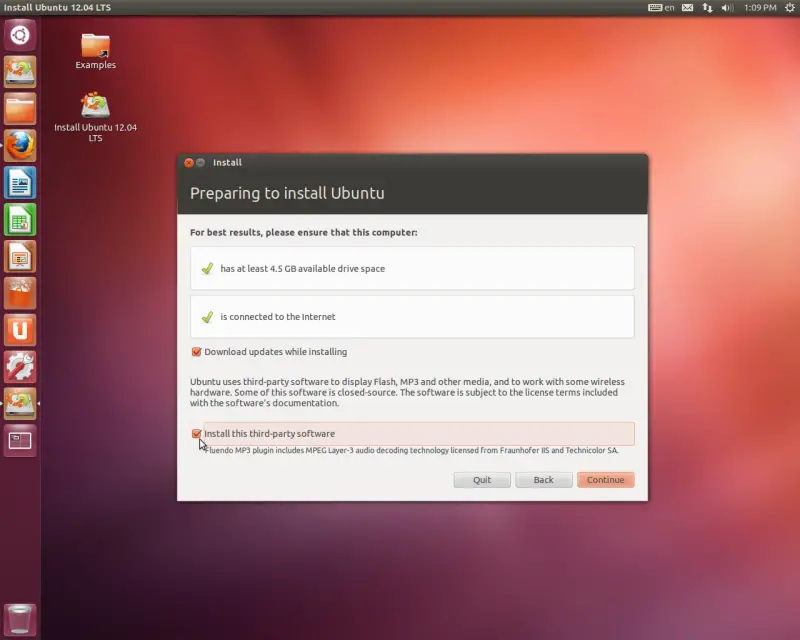Minimize the Install window
The image size is (800, 640).
[201, 162]
